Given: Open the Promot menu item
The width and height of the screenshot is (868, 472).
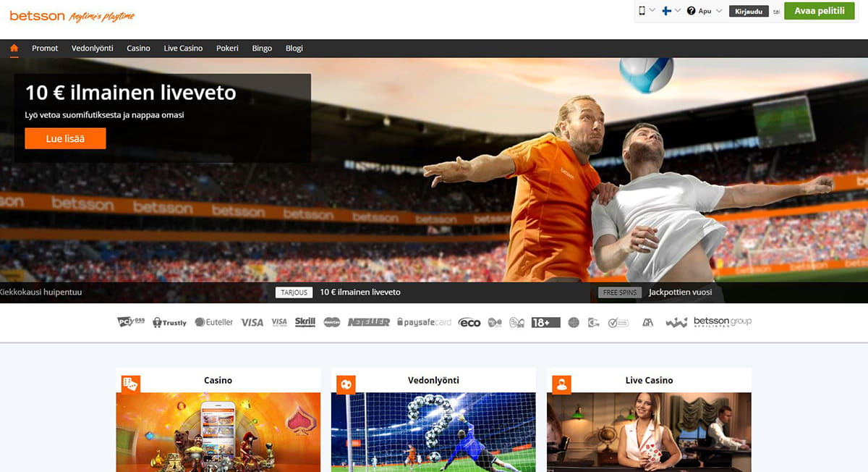Looking at the screenshot, I should click(45, 49).
